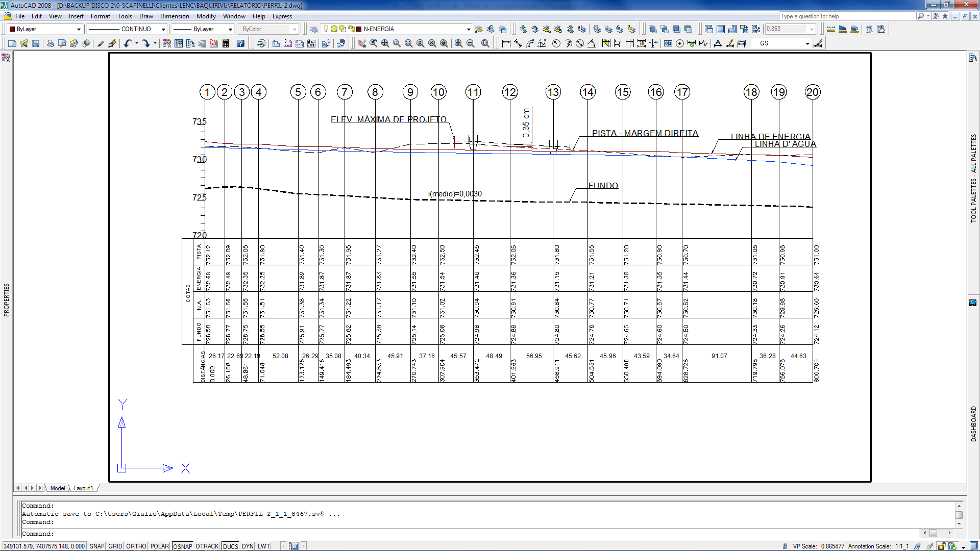
Task: Toggle OSNAP in the status bar
Action: (182, 546)
